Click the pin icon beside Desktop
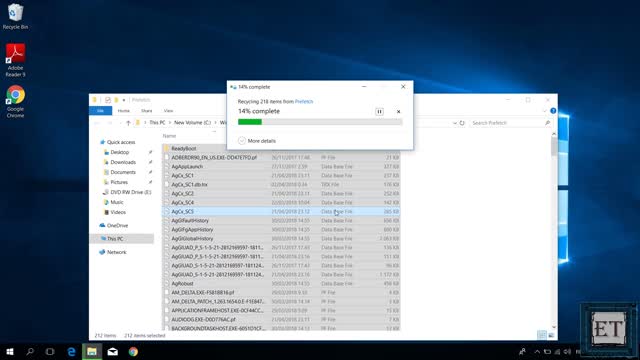 tap(150, 152)
